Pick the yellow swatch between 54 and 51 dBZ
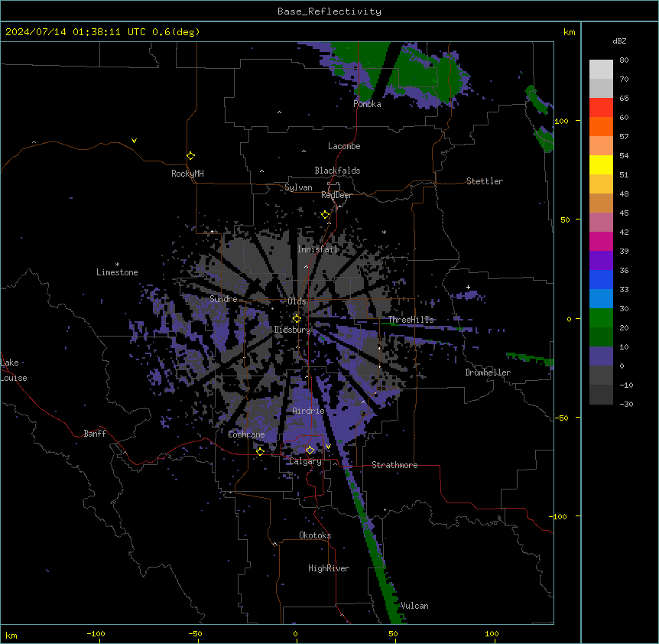Viewport: 659px width, 644px height. coord(601,164)
